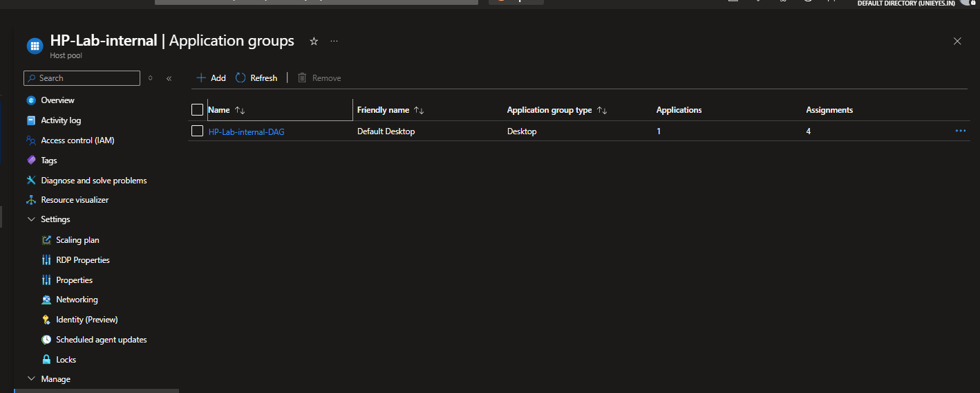Screen dimensions: 980x393
Task: Open the Resource visualizer
Action: [75, 200]
